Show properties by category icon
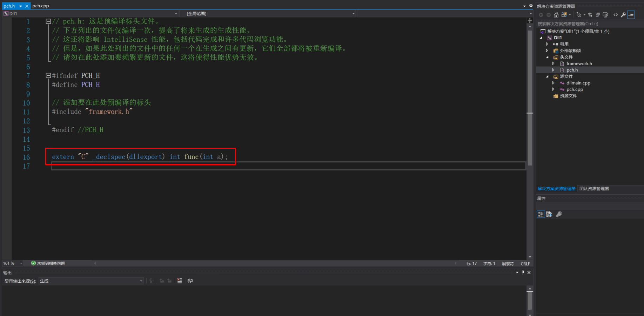Screen dimensions: 644x316 click(541, 214)
